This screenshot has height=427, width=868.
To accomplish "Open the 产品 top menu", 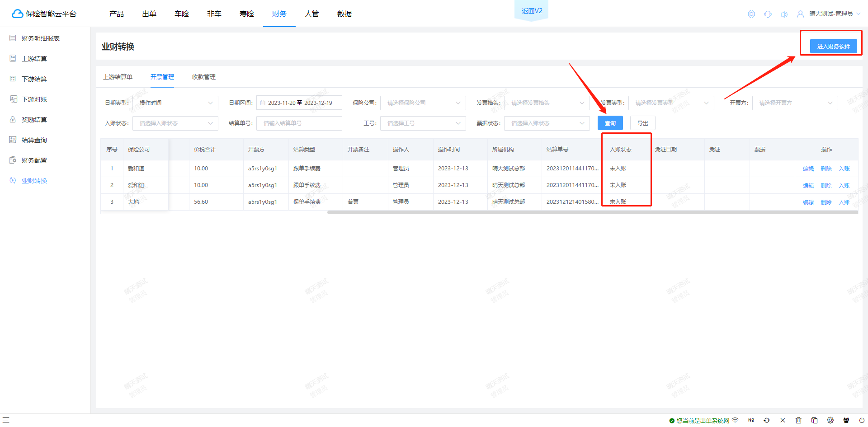I will (x=117, y=14).
